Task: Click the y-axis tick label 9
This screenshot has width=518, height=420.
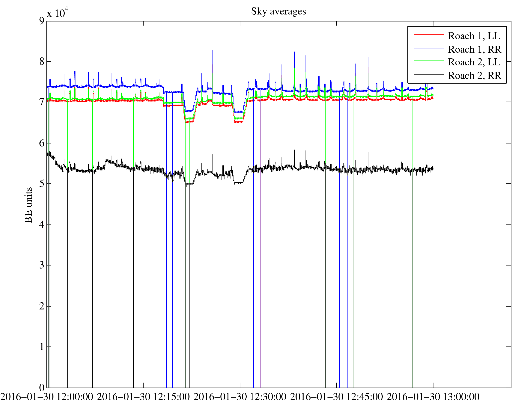Action: (x=42, y=21)
